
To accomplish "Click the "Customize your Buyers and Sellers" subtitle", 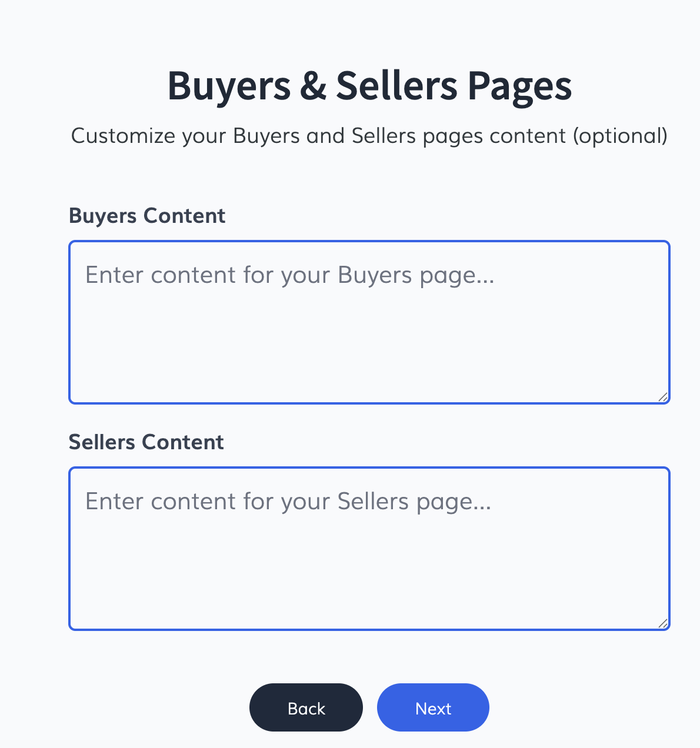I will (369, 136).
